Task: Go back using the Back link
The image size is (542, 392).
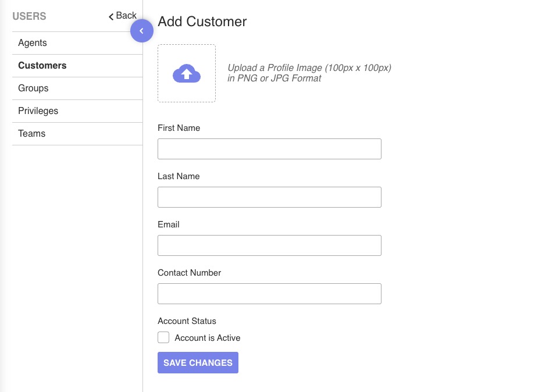Action: [x=123, y=16]
